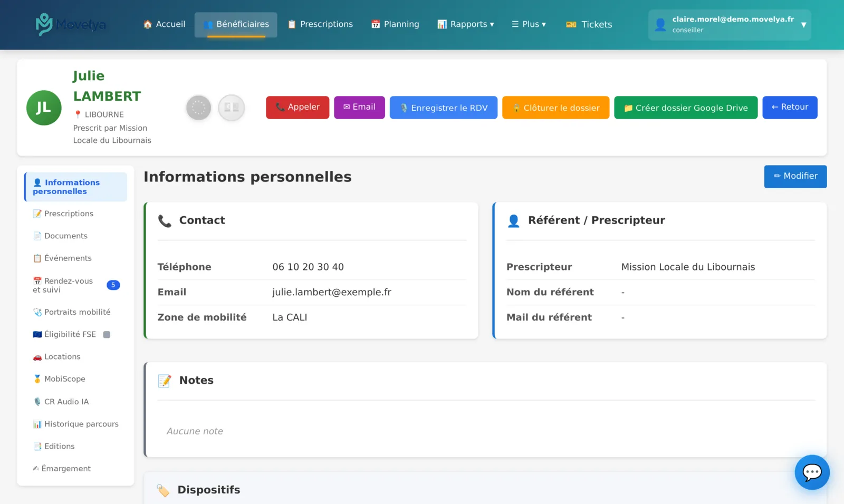Click julie.lambert@exemple.fr email value
Screen dimensions: 844x504
click(x=332, y=292)
